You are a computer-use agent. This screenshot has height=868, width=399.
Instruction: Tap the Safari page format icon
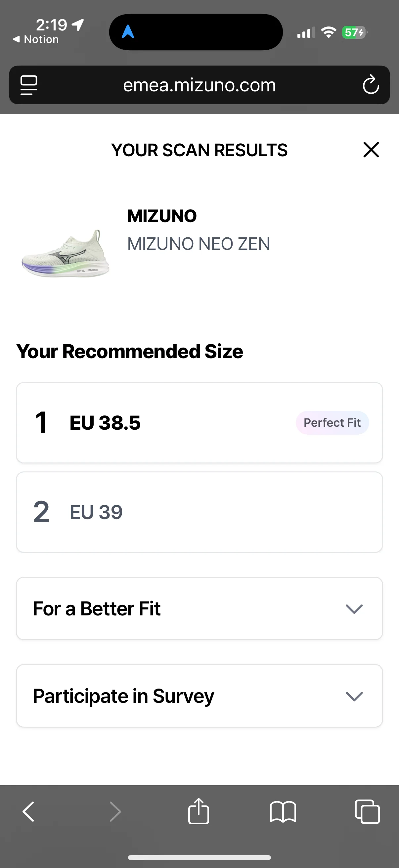(x=29, y=85)
